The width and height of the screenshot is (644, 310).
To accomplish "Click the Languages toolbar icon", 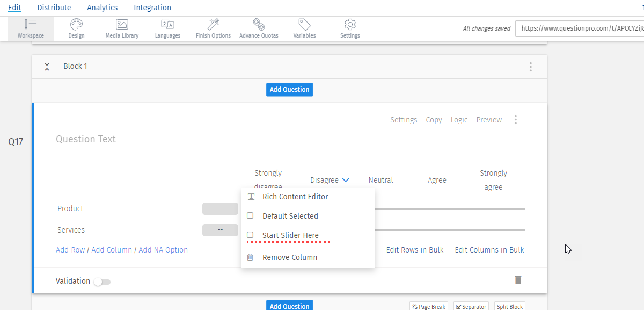I will pyautogui.click(x=167, y=25).
